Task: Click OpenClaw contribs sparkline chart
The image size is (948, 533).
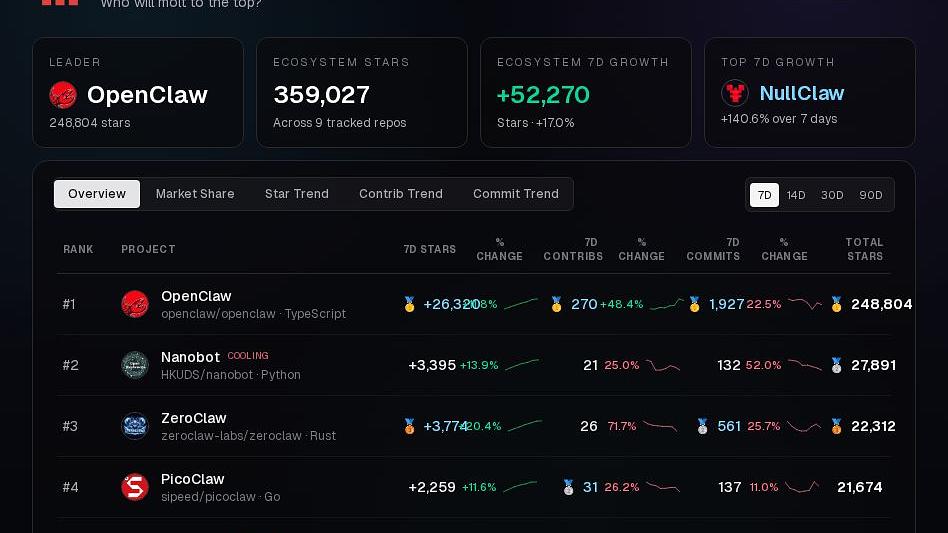Action: [x=666, y=304]
